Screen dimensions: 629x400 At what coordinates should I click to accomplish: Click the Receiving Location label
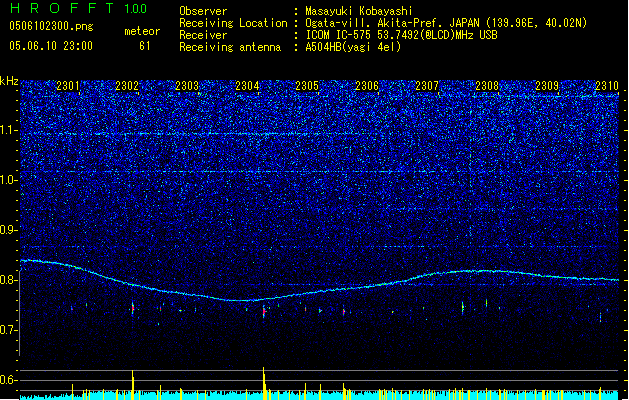tap(233, 23)
